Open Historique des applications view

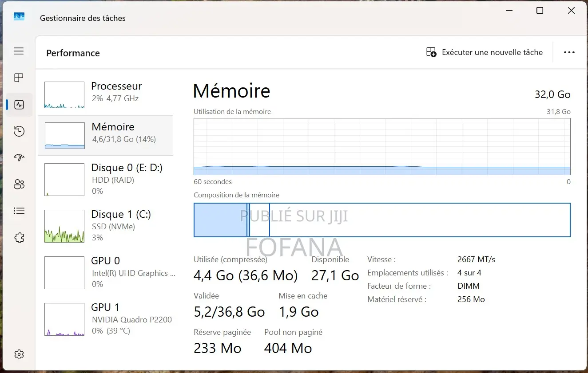pos(19,131)
